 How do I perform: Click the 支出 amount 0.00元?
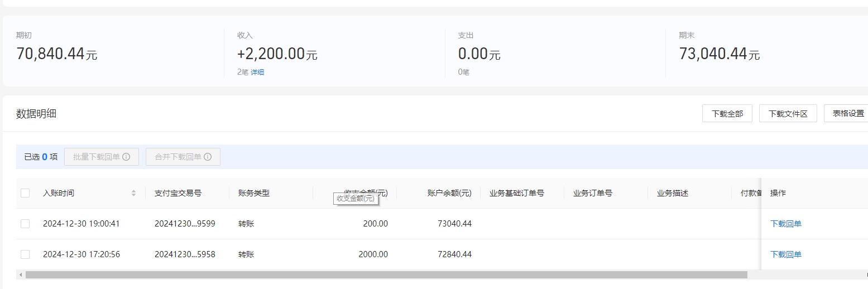pyautogui.click(x=479, y=54)
